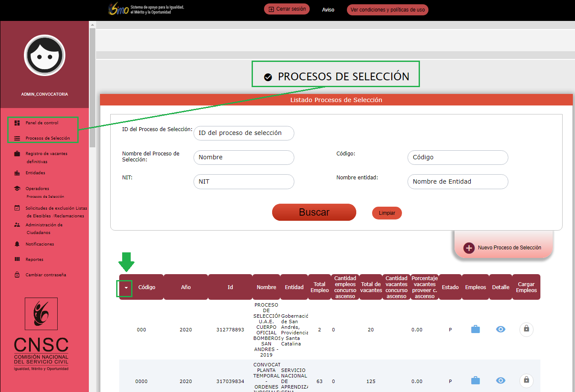Click the Limpiar button
Viewport: 575px width, 392px height.
(387, 213)
